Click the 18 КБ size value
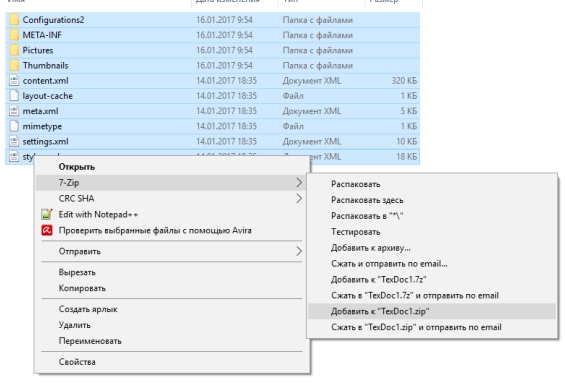This screenshot has height=387, width=565. pyautogui.click(x=407, y=156)
